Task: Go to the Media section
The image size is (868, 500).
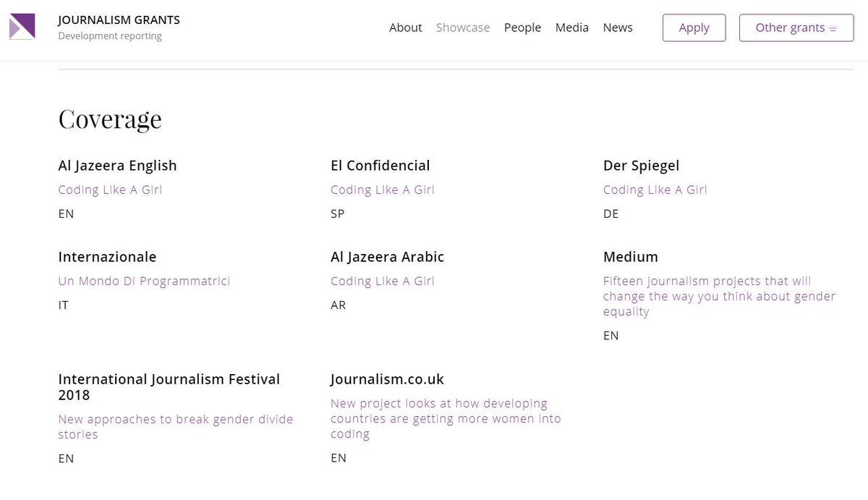Action: coord(571,27)
